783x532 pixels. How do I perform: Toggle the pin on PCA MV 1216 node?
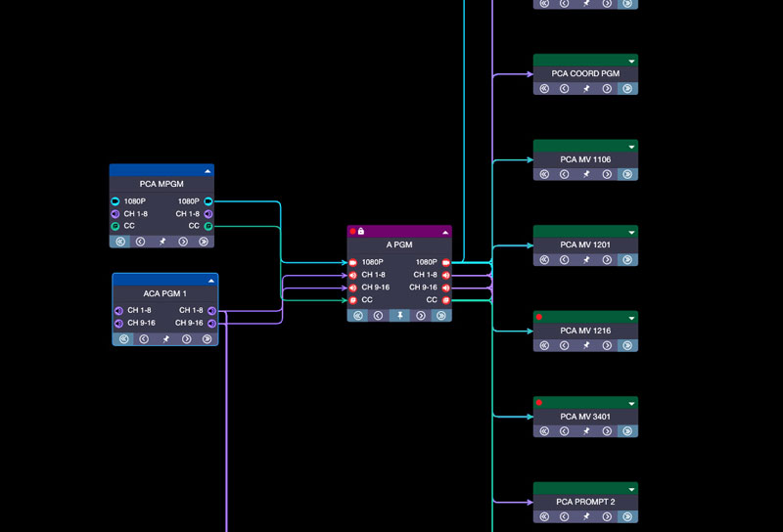pos(586,345)
